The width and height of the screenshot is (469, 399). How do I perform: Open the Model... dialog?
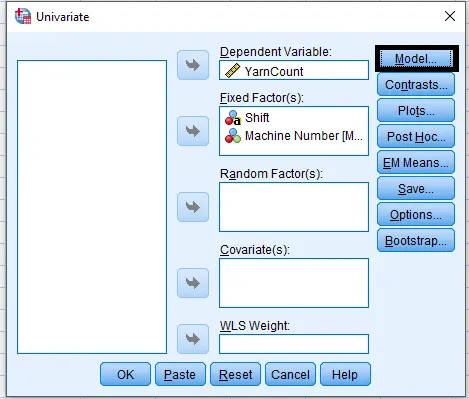pos(416,59)
